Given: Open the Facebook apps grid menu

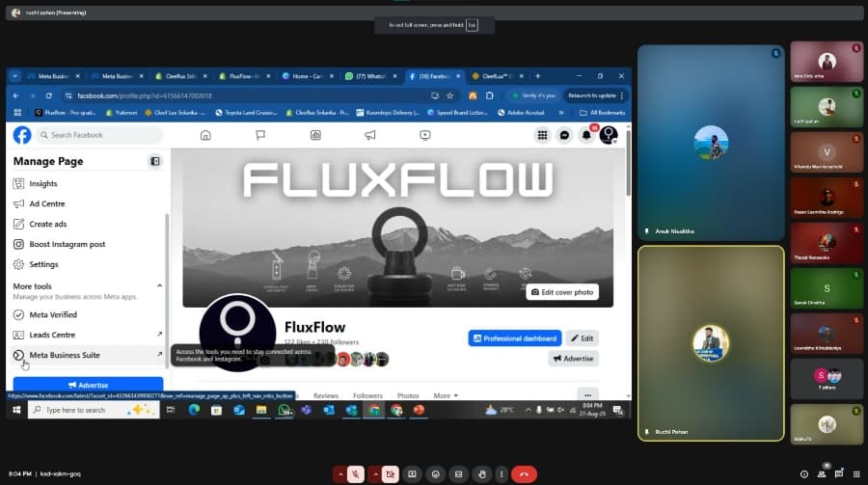Looking at the screenshot, I should [543, 135].
